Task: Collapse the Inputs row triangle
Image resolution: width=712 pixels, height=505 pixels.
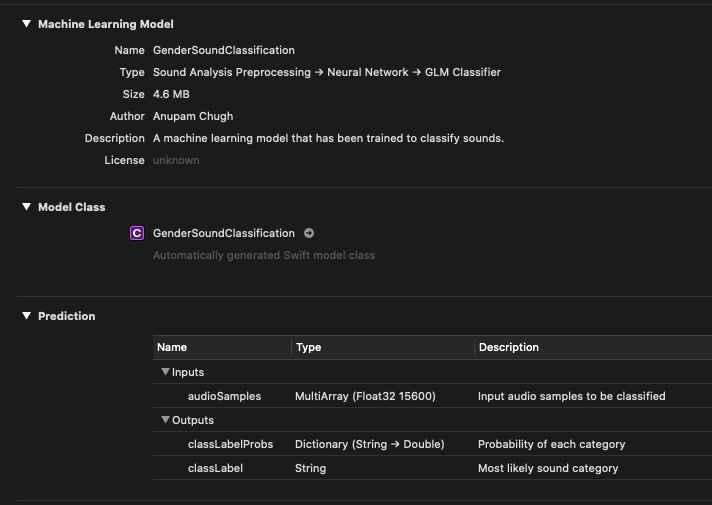Action: coord(165,372)
